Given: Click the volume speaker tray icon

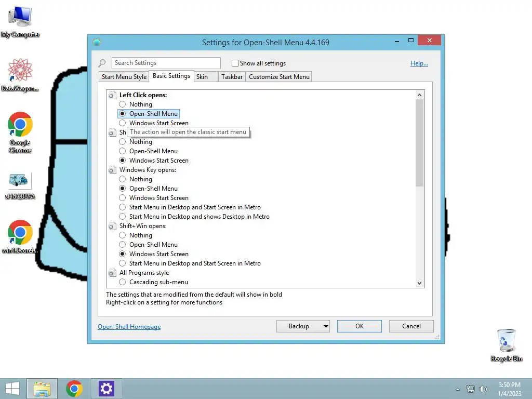Looking at the screenshot, I should 483,389.
